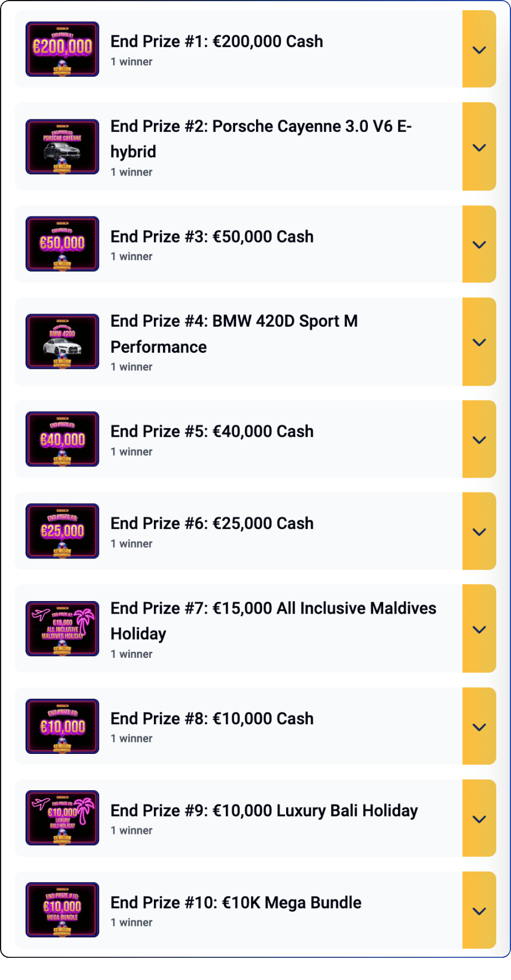Open the End Prize #6 €25,000 Cash title

pyautogui.click(x=212, y=523)
